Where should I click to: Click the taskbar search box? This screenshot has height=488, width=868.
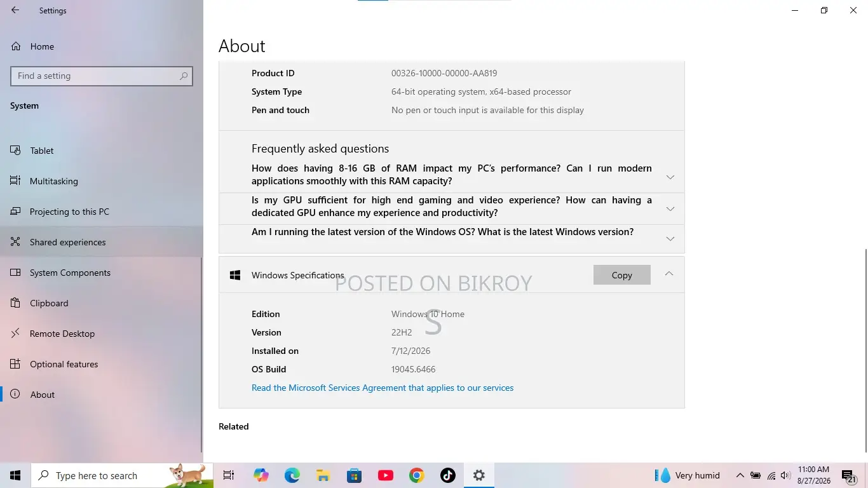point(122,475)
